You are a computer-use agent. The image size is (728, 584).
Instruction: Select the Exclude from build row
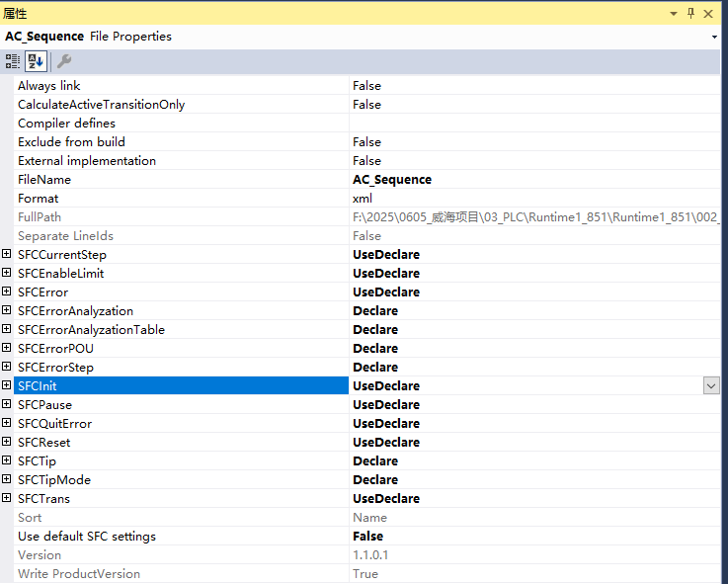pyautogui.click(x=366, y=141)
